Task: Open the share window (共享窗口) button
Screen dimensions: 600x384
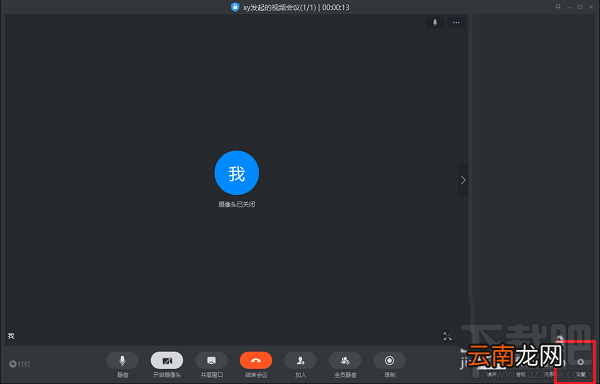Action: tap(211, 360)
